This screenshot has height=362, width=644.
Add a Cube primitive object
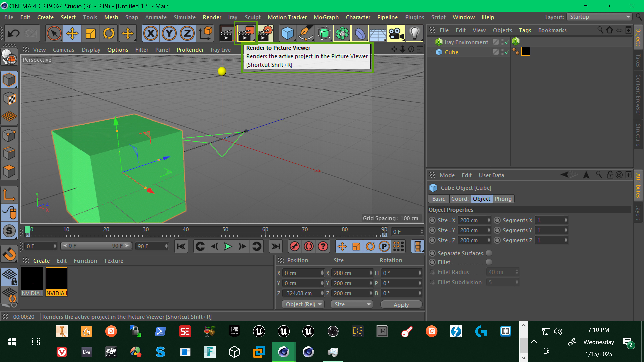pos(287,33)
